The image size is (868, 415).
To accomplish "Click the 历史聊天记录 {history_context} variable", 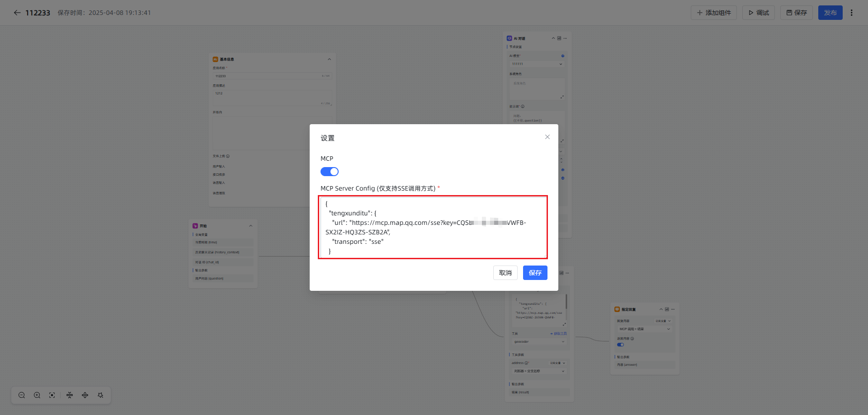I will tap(223, 252).
